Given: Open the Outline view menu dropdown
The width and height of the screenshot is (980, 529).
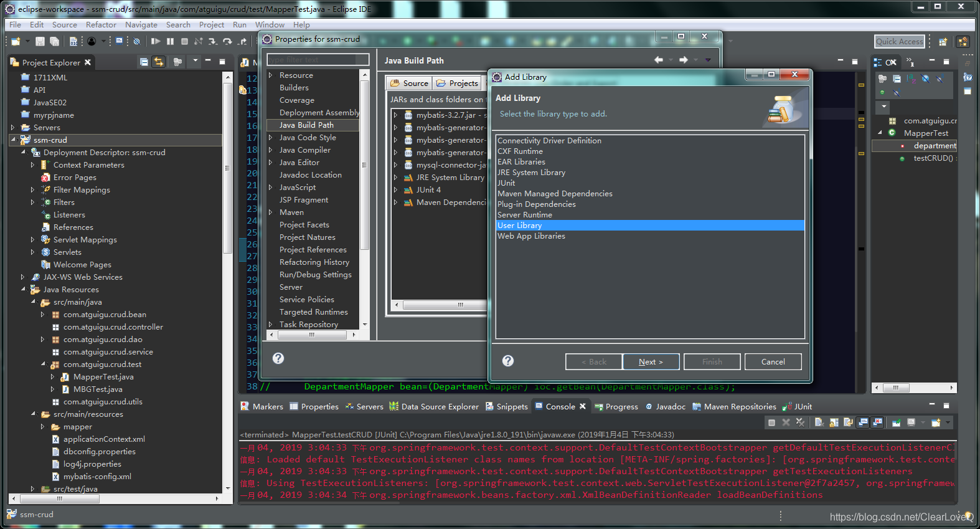Looking at the screenshot, I should 884,106.
